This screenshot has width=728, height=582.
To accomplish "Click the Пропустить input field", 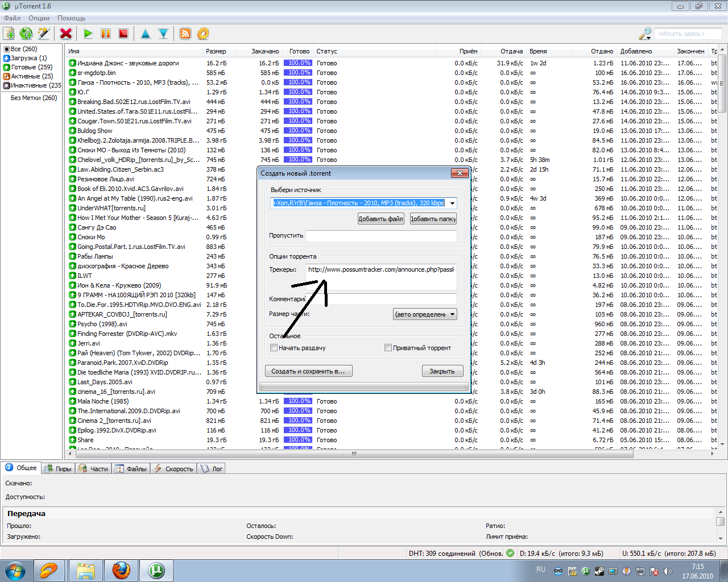I will 381,236.
